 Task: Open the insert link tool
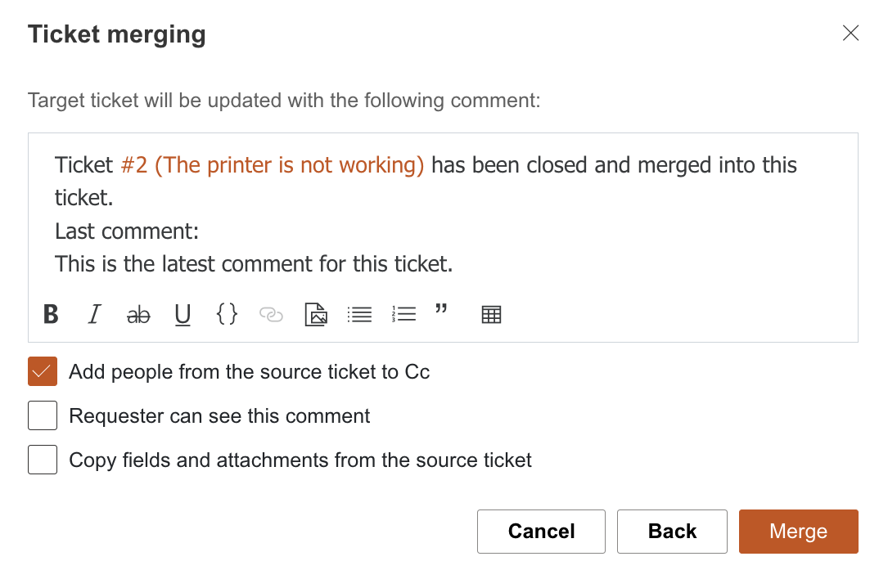pos(271,314)
